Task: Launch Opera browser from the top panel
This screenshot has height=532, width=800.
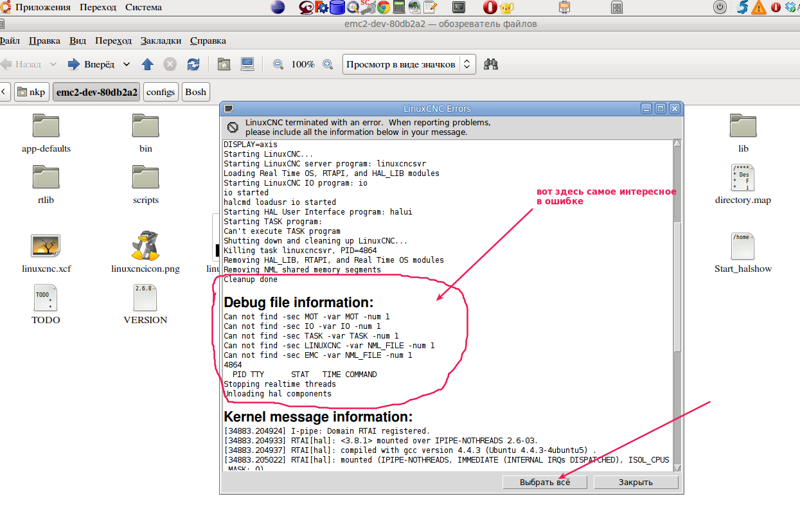Action: (490, 8)
